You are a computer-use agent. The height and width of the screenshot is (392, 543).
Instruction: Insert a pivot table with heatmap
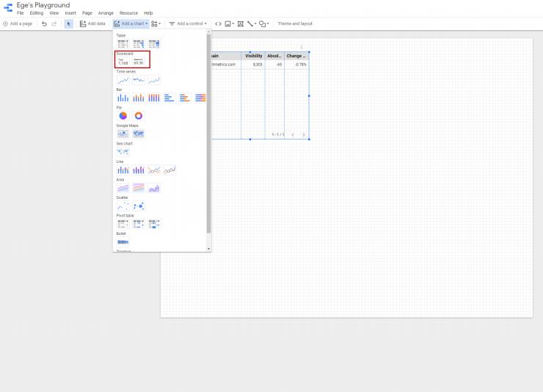(154, 224)
